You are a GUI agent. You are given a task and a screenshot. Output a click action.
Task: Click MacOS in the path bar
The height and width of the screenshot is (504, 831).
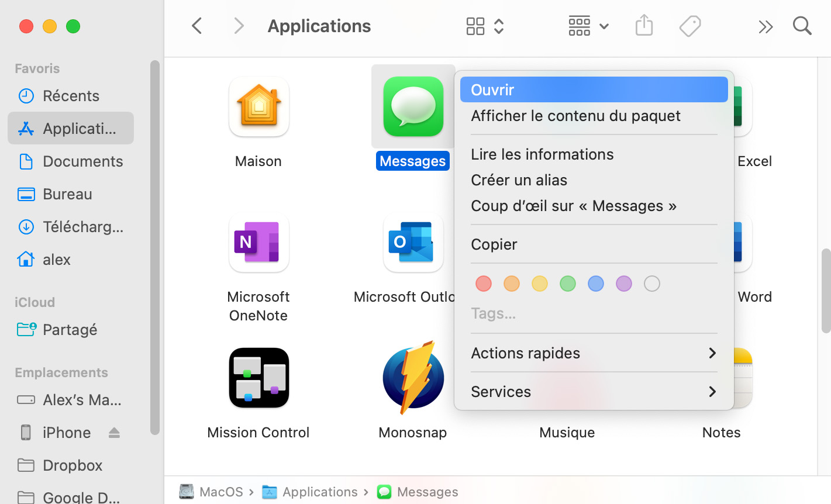211,492
